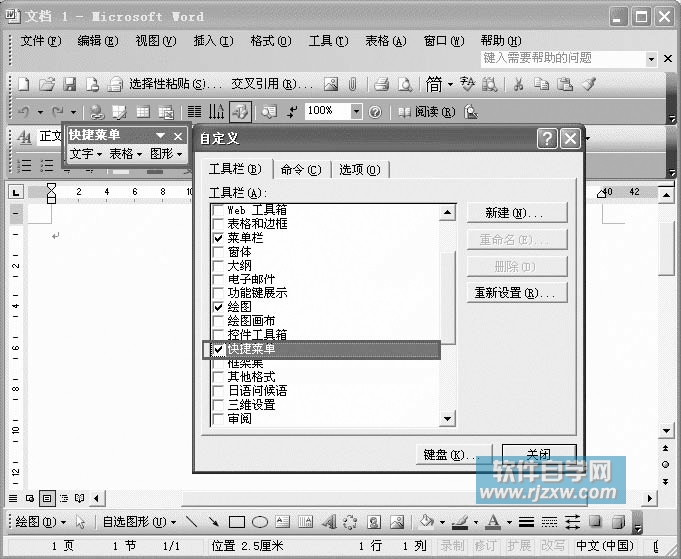Click the 关闭 button in dialog

coord(539,454)
